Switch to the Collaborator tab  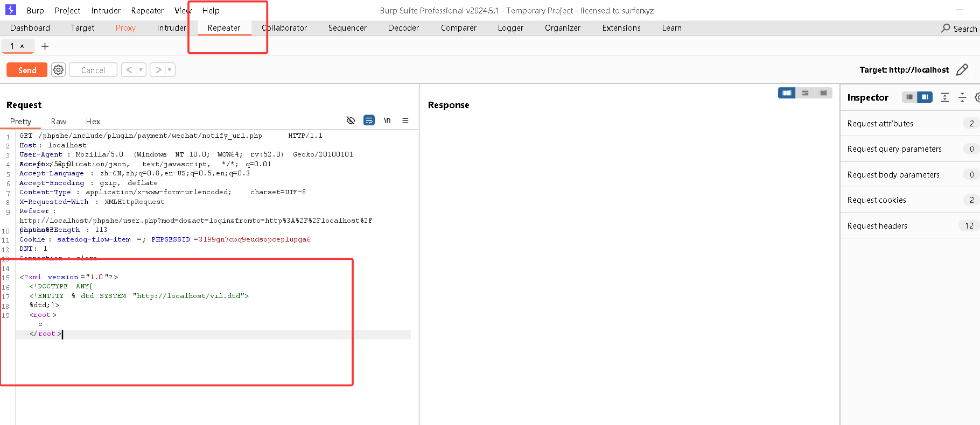[x=284, y=28]
